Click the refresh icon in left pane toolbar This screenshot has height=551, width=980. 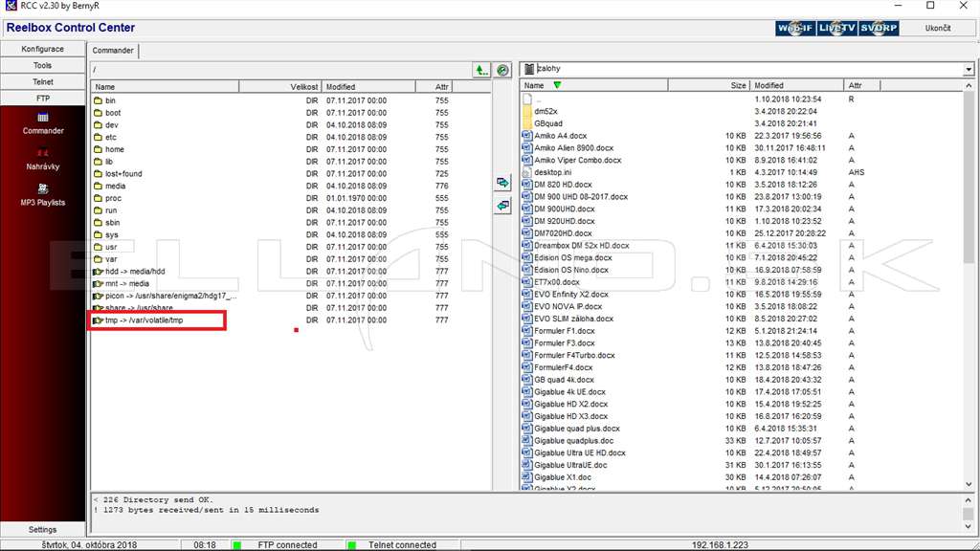tap(502, 70)
